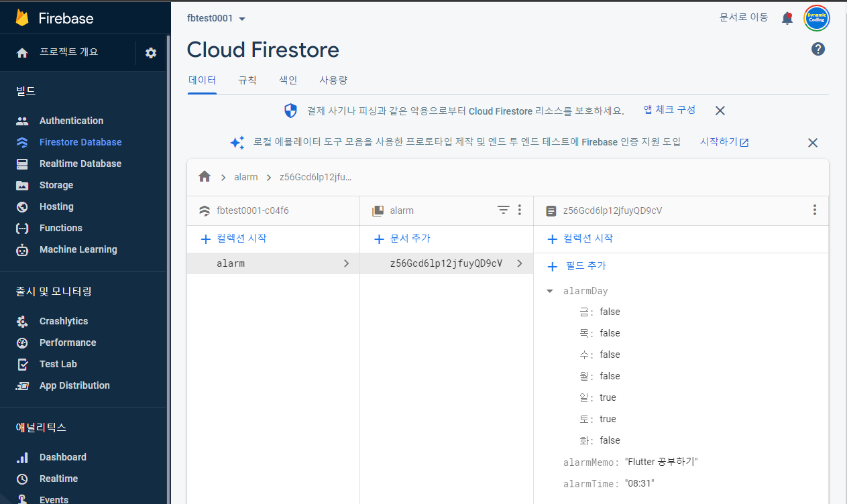Click the Crashlytics icon
The height and width of the screenshot is (504, 847).
click(x=22, y=321)
